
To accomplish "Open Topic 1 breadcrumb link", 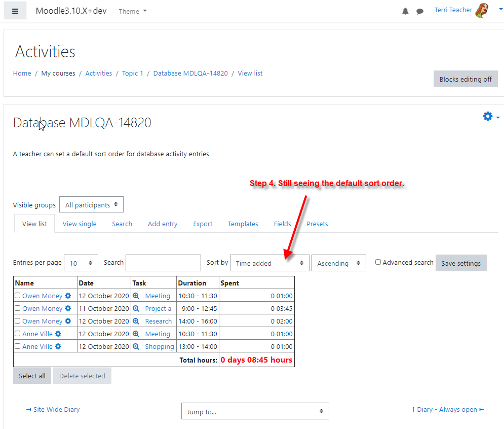I will coord(132,73).
